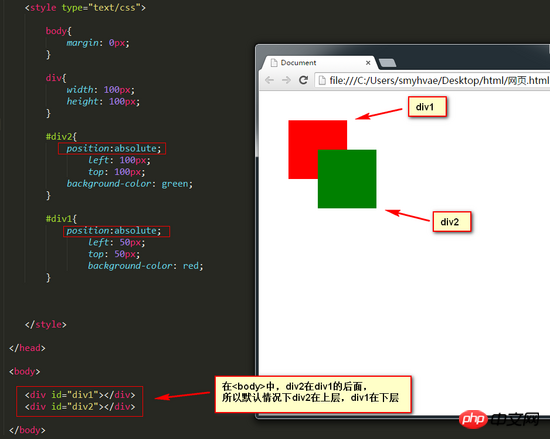Click the div1 annotation label
This screenshot has width=550, height=439.
pyautogui.click(x=427, y=107)
